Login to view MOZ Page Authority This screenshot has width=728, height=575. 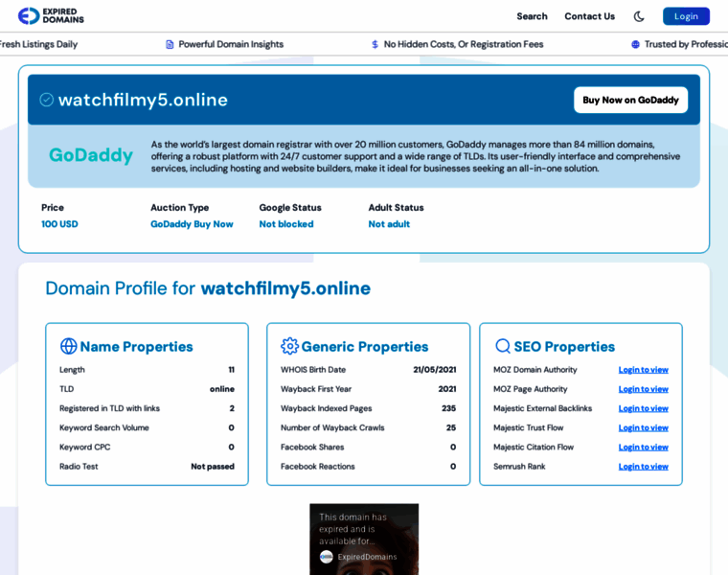click(x=643, y=389)
